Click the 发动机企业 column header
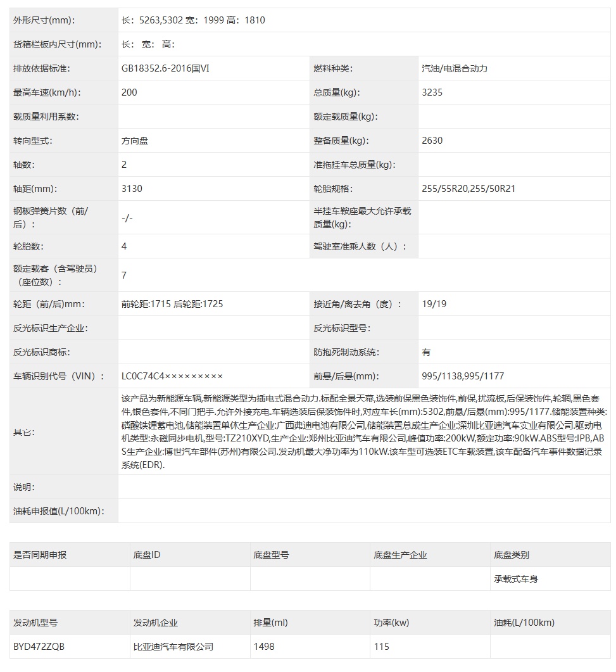 coord(156,623)
